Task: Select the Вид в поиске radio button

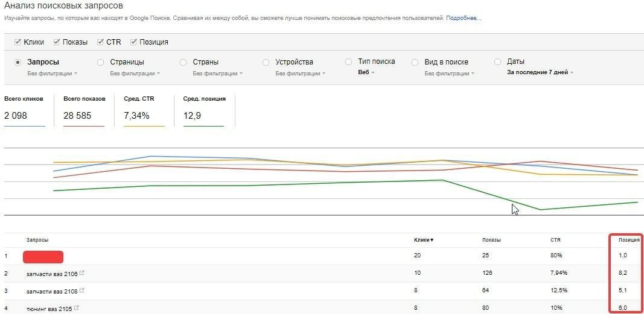Action: point(415,62)
